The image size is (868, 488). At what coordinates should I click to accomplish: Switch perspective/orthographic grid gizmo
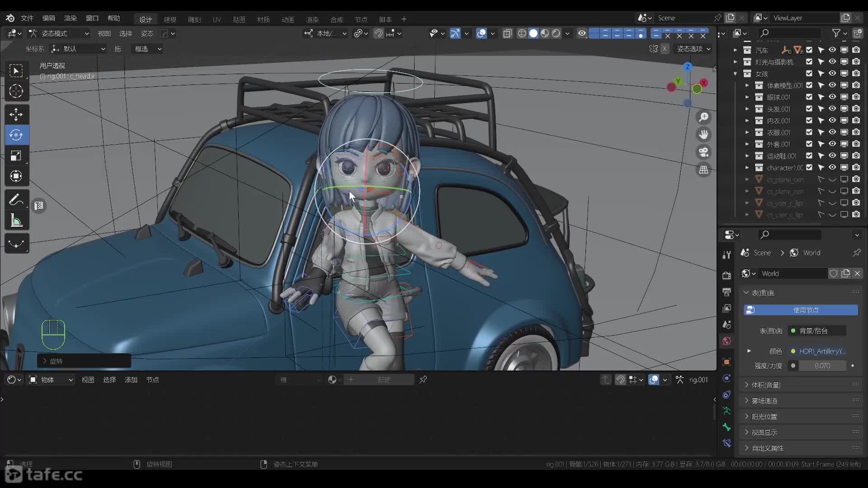click(x=704, y=170)
